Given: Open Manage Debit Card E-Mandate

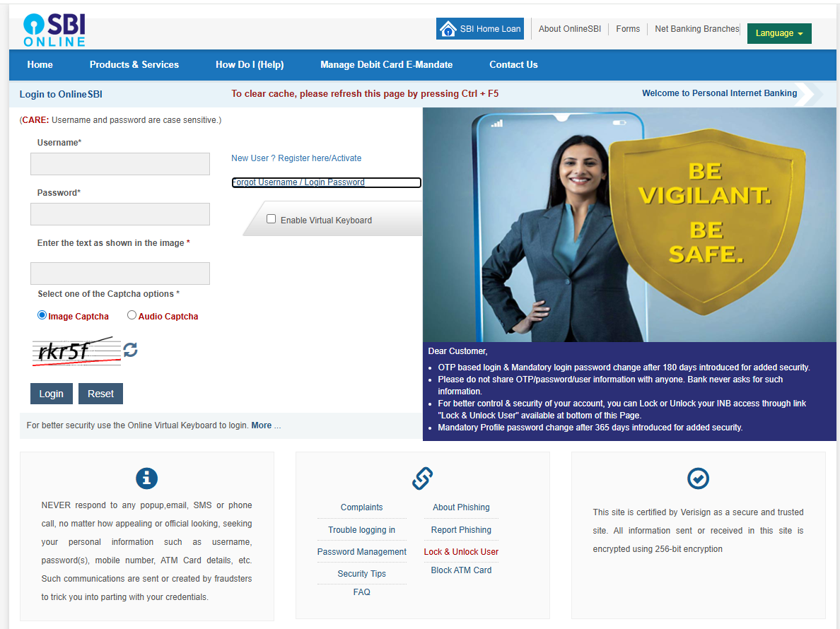Looking at the screenshot, I should tap(386, 64).
